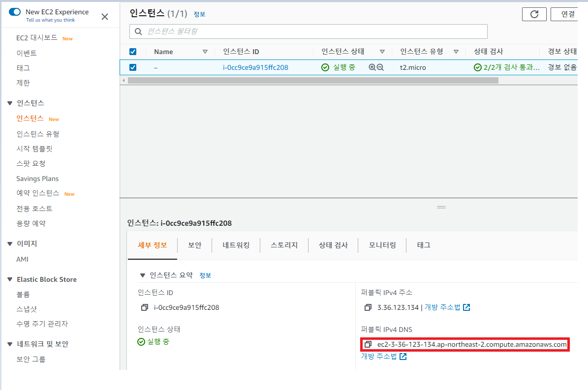Collapse the 이미지 sidebar section
Viewport: 588px width, 390px height.
pyautogui.click(x=10, y=244)
